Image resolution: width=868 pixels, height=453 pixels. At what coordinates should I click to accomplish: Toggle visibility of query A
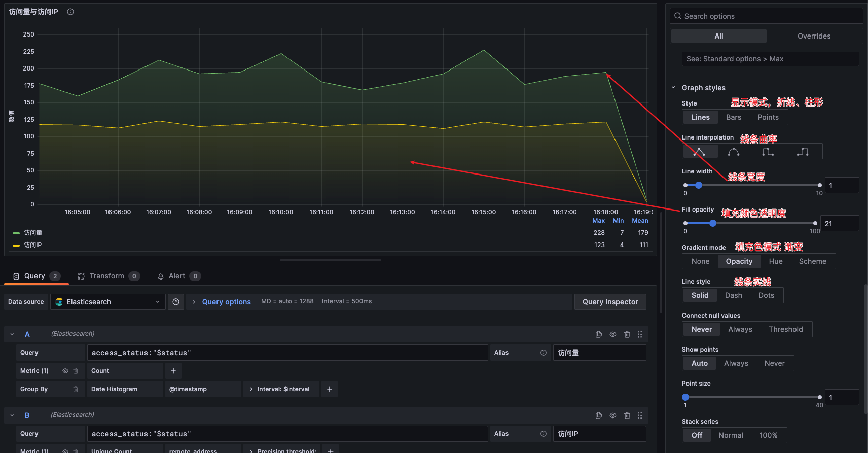(x=613, y=334)
